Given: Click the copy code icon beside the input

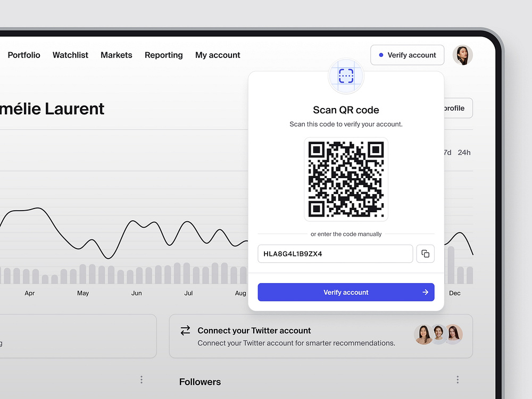Looking at the screenshot, I should coord(425,254).
